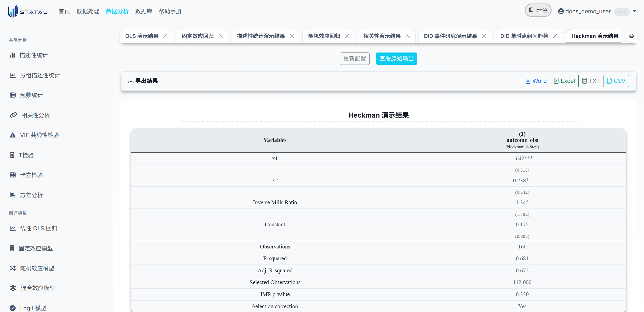Click the VIF warning triangle icon

click(13, 135)
